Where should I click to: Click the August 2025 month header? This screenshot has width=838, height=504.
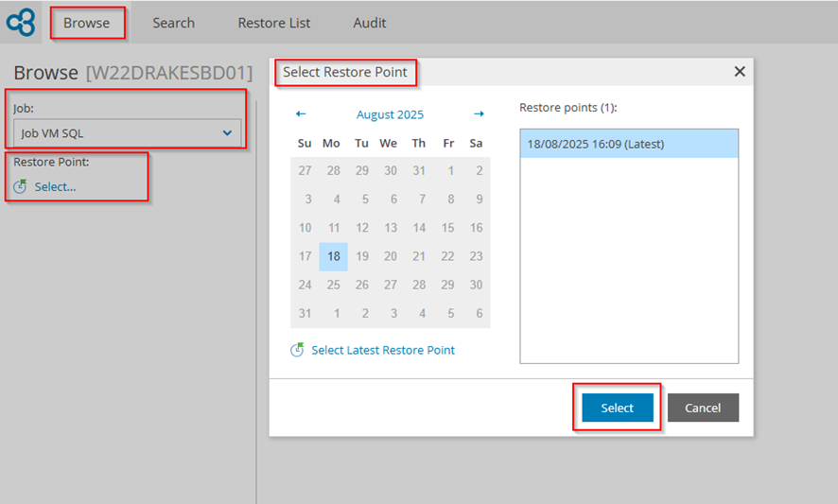click(x=390, y=114)
